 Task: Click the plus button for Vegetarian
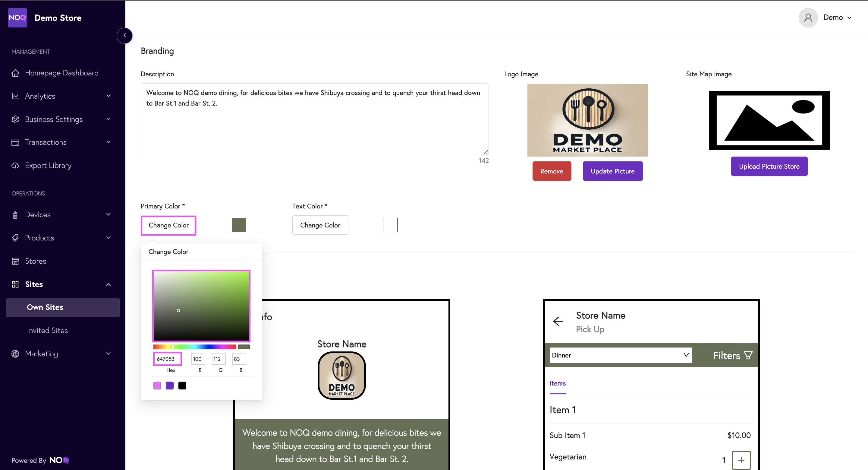click(x=741, y=460)
